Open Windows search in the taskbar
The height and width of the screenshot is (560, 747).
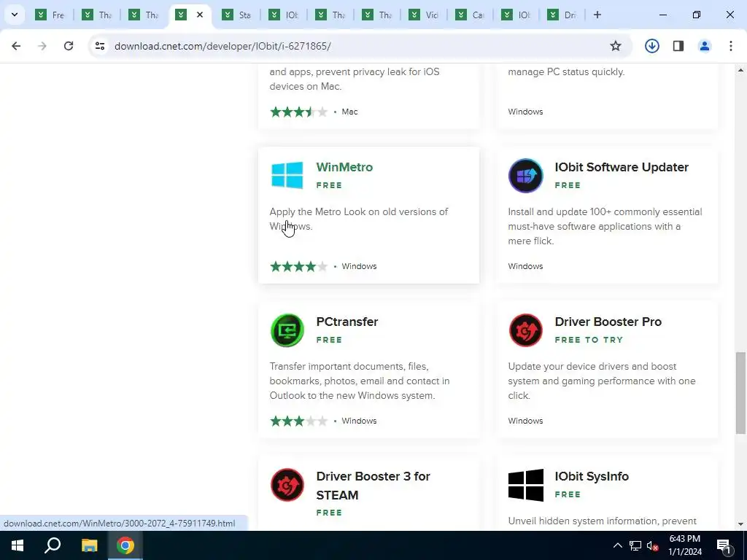pyautogui.click(x=53, y=545)
